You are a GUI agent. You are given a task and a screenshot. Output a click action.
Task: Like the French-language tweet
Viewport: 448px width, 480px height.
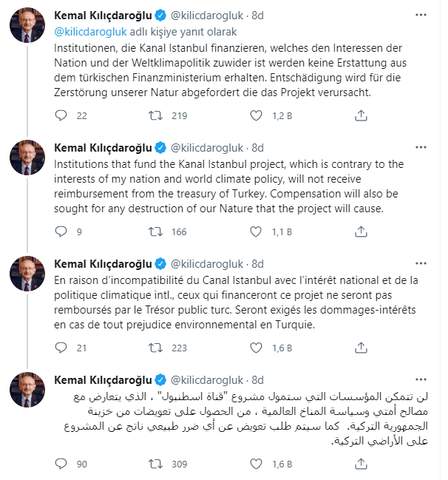(257, 348)
